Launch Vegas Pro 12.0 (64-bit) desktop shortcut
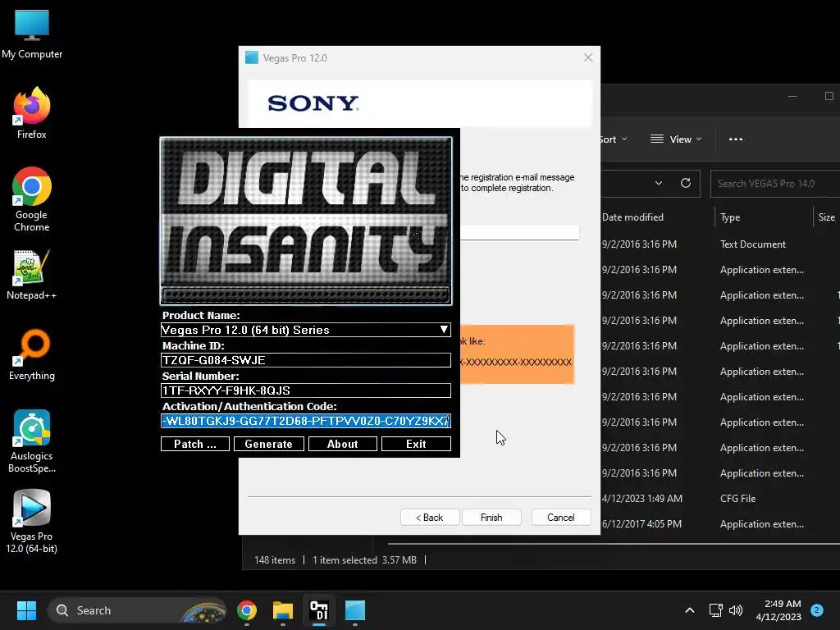The image size is (840, 630). [32, 522]
